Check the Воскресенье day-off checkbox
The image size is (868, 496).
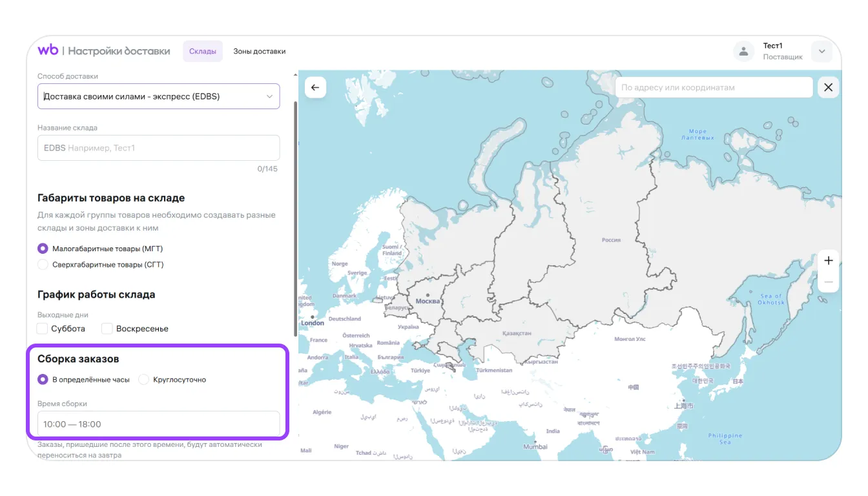pyautogui.click(x=107, y=329)
